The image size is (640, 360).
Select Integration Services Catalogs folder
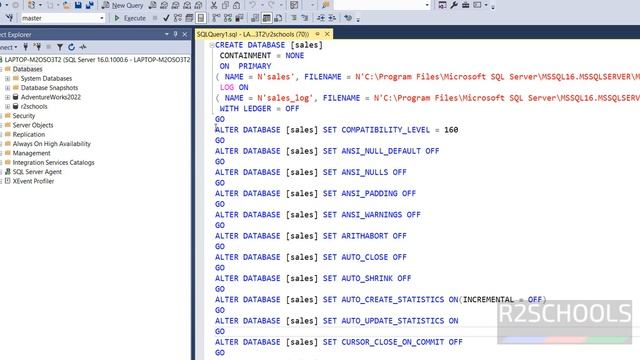(53, 163)
